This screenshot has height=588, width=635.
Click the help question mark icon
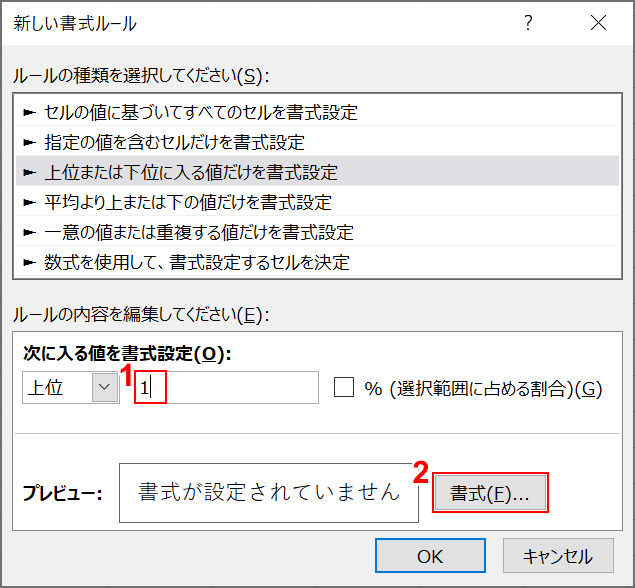[528, 23]
